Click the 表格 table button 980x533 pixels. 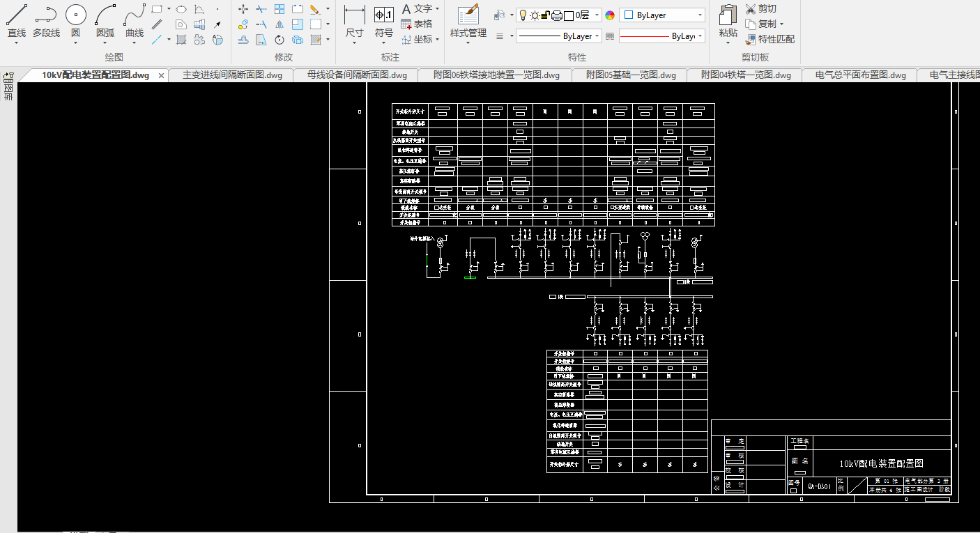417,24
